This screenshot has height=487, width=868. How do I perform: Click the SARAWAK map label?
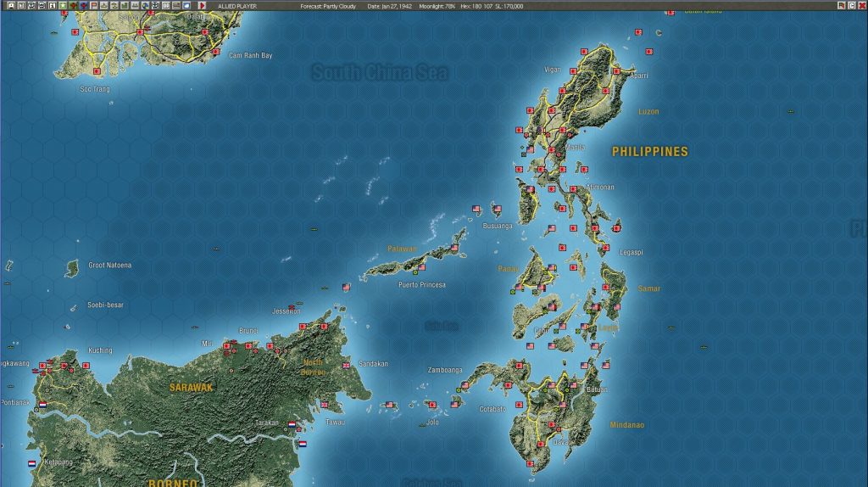tap(191, 387)
